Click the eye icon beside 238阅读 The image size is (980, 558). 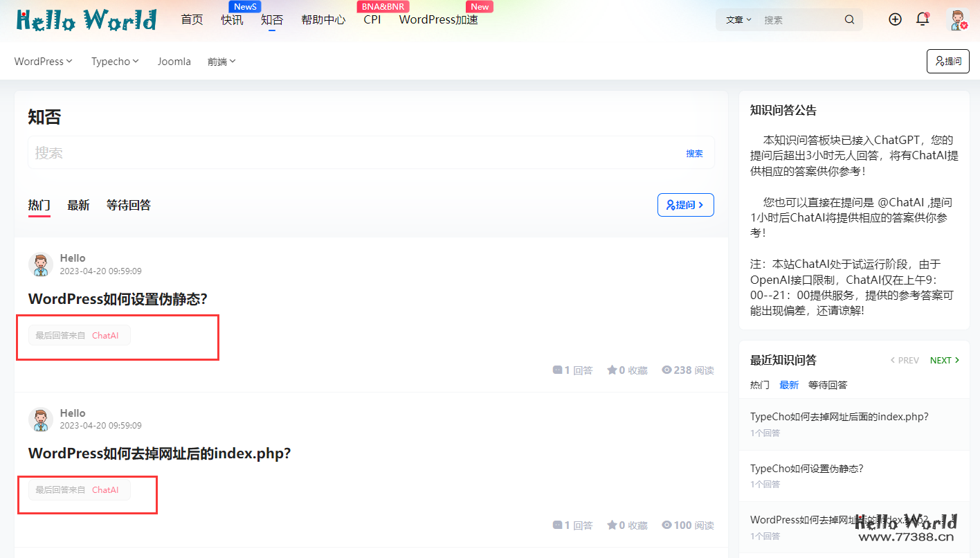click(x=666, y=370)
